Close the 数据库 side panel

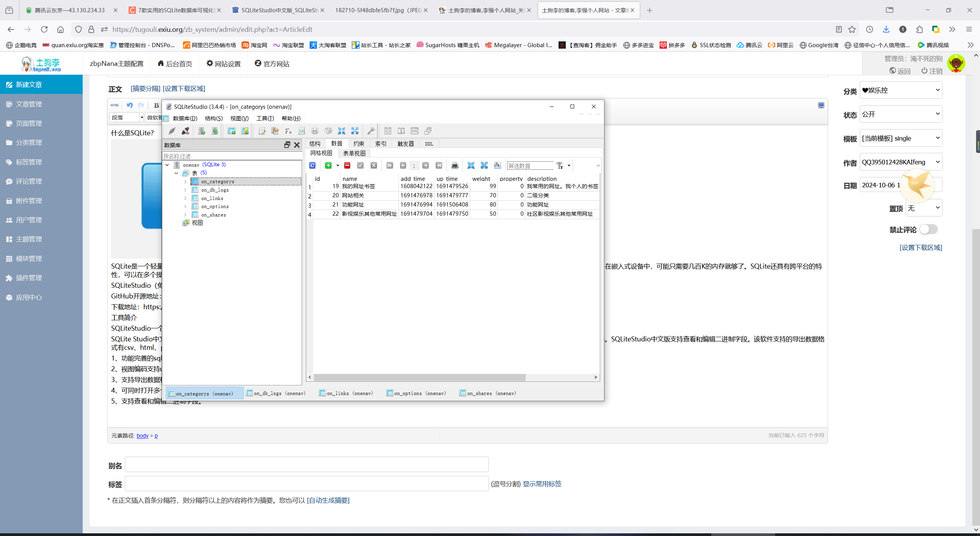297,145
